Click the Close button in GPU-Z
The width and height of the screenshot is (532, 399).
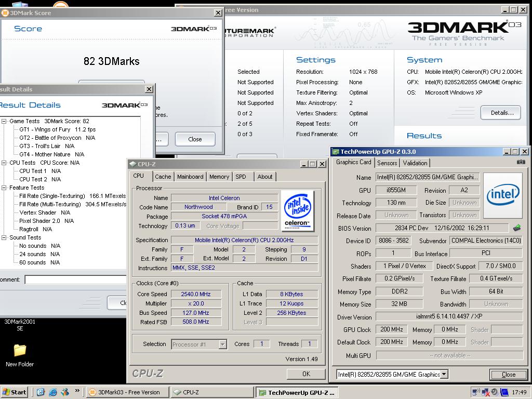508,375
